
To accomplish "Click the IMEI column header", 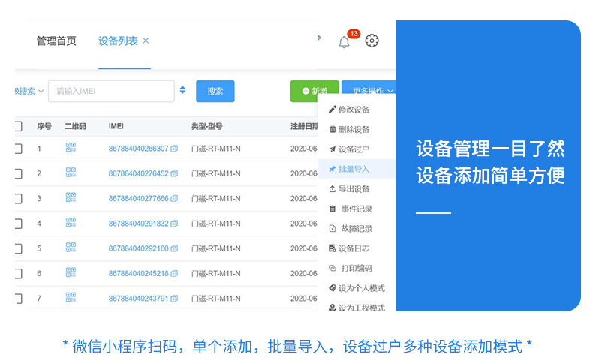I will pyautogui.click(x=116, y=126).
